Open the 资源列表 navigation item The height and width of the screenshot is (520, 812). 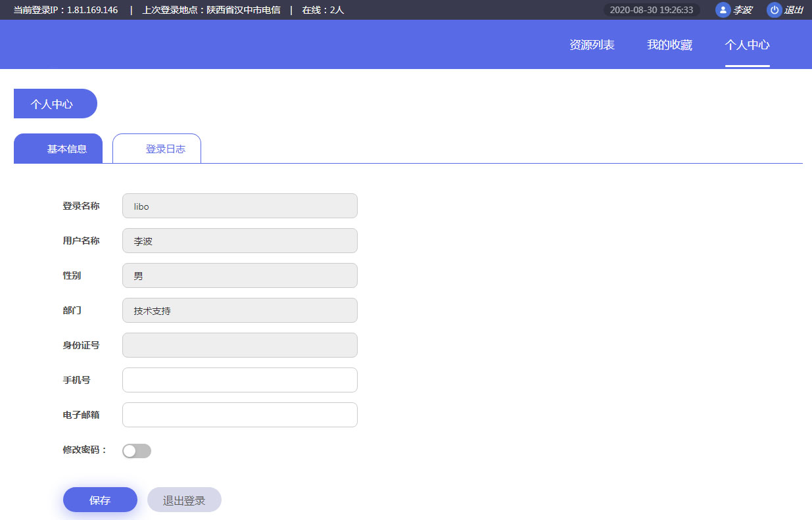[x=592, y=45]
